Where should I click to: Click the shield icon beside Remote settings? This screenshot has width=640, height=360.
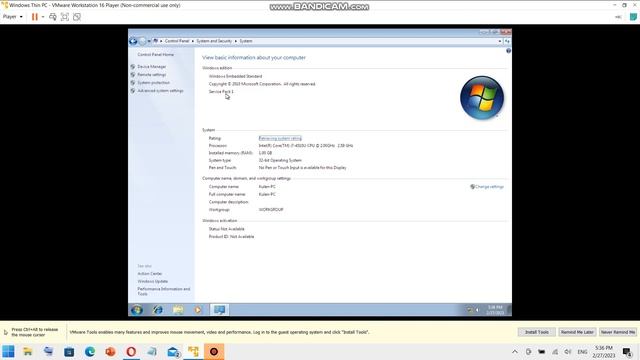point(133,75)
